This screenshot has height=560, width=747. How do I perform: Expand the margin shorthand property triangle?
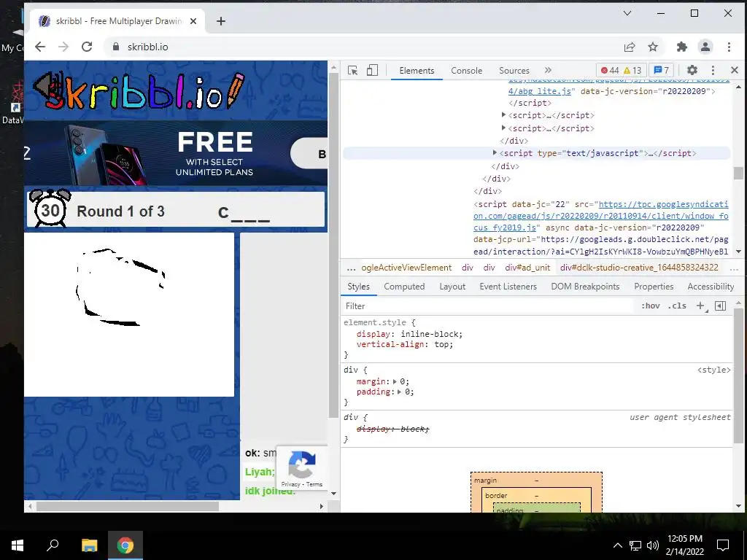(x=395, y=381)
